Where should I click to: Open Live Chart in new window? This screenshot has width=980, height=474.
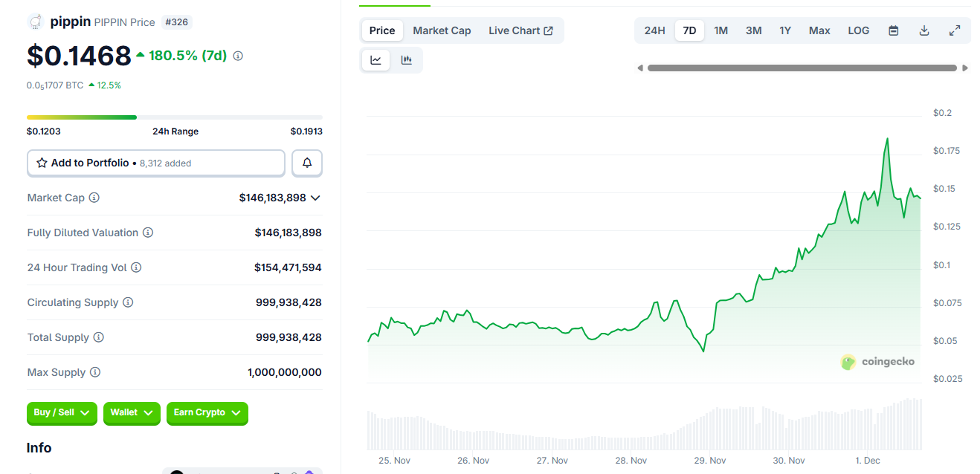521,30
